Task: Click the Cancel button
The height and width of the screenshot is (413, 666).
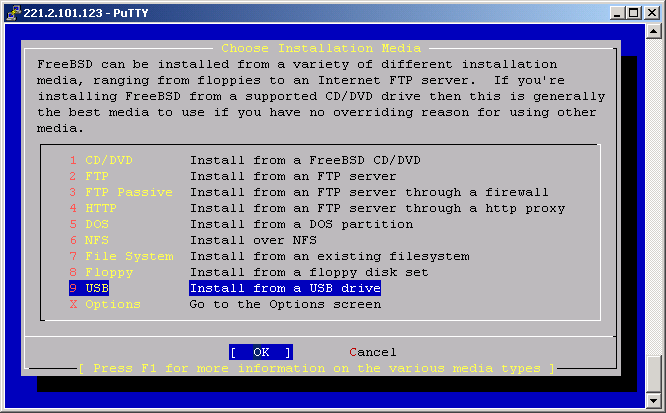Action: tap(373, 352)
